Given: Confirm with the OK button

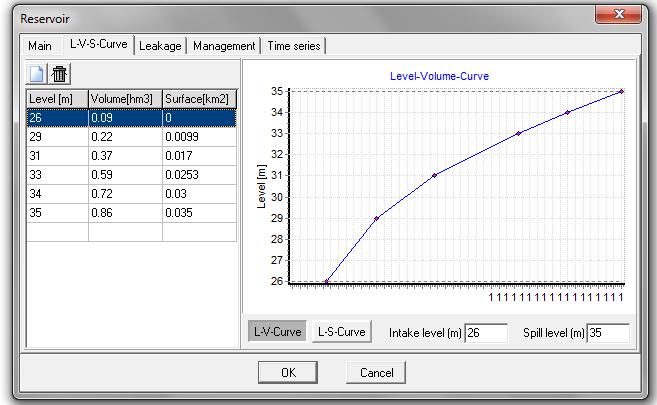Looking at the screenshot, I should [x=288, y=372].
